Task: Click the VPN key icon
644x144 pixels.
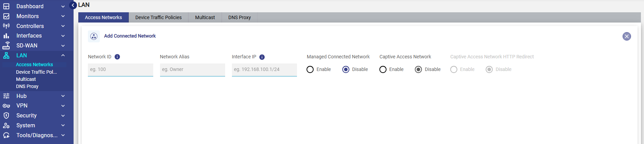Action: 6,106
